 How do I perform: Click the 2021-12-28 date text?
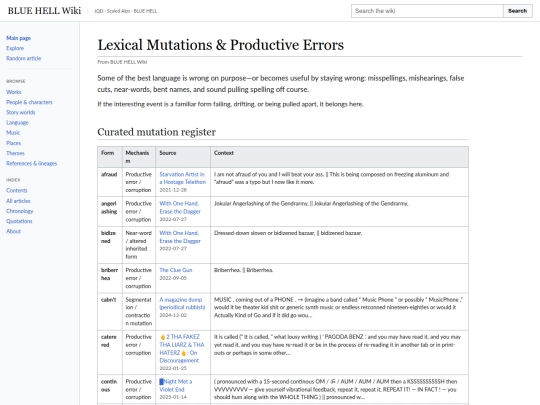(173, 190)
